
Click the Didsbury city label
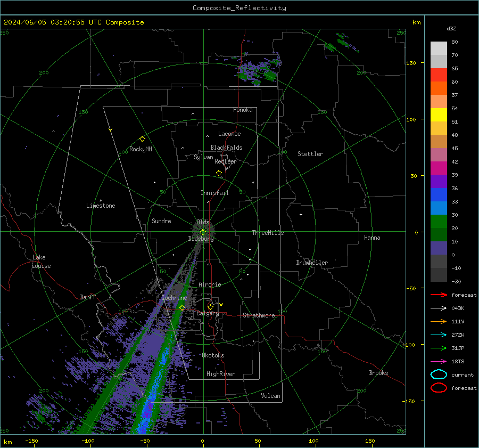point(201,239)
